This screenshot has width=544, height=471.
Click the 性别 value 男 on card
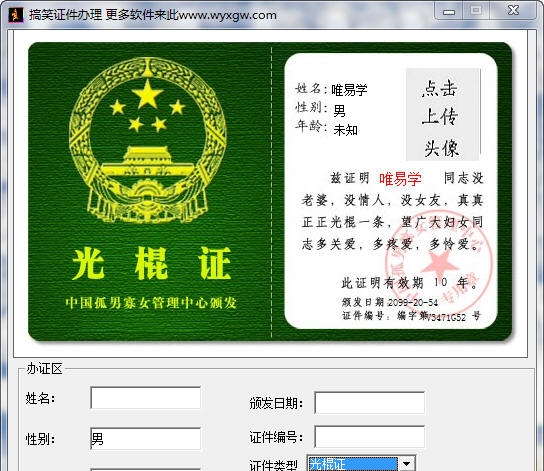click(x=339, y=111)
